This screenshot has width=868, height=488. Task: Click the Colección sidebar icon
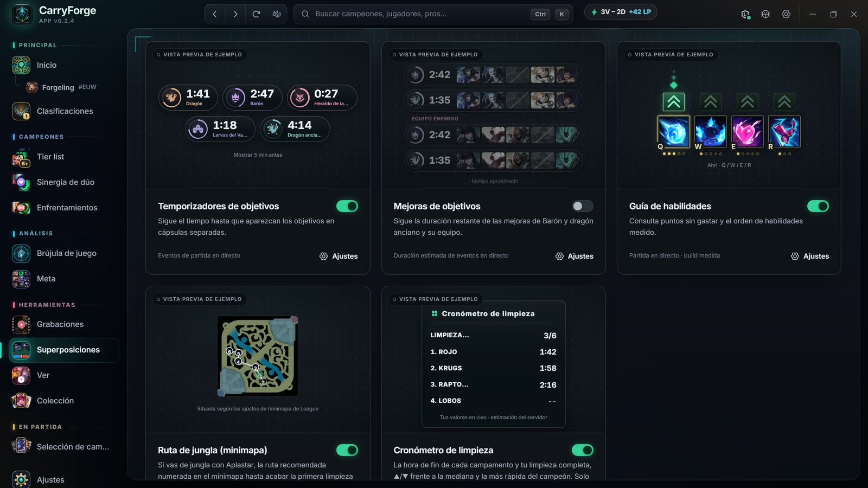(21, 401)
